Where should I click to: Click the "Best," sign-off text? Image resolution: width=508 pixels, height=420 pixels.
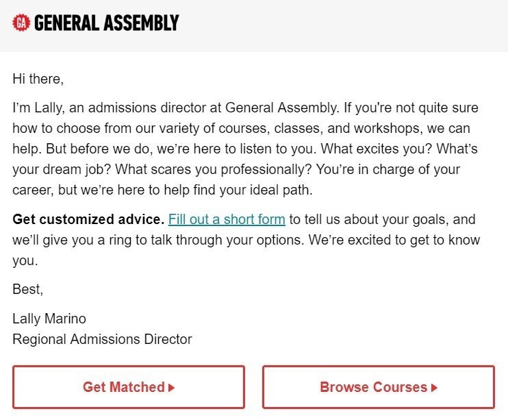click(x=27, y=289)
